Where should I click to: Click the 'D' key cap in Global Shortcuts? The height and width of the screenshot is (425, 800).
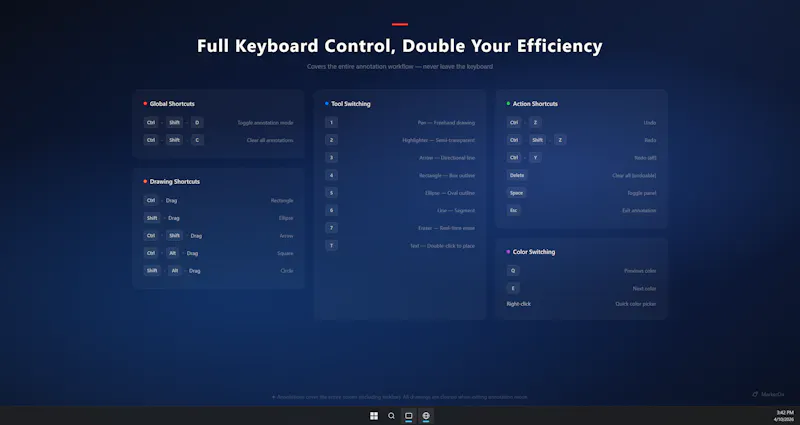coord(197,123)
